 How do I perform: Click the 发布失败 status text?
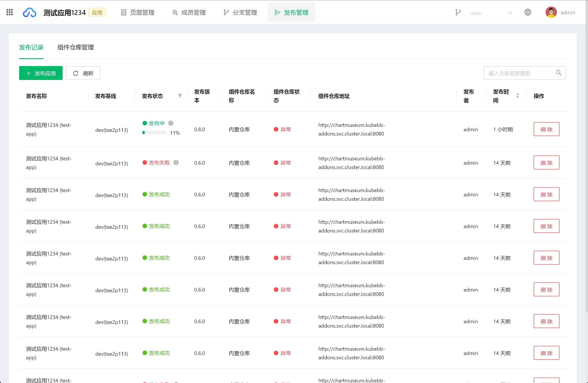[159, 162]
